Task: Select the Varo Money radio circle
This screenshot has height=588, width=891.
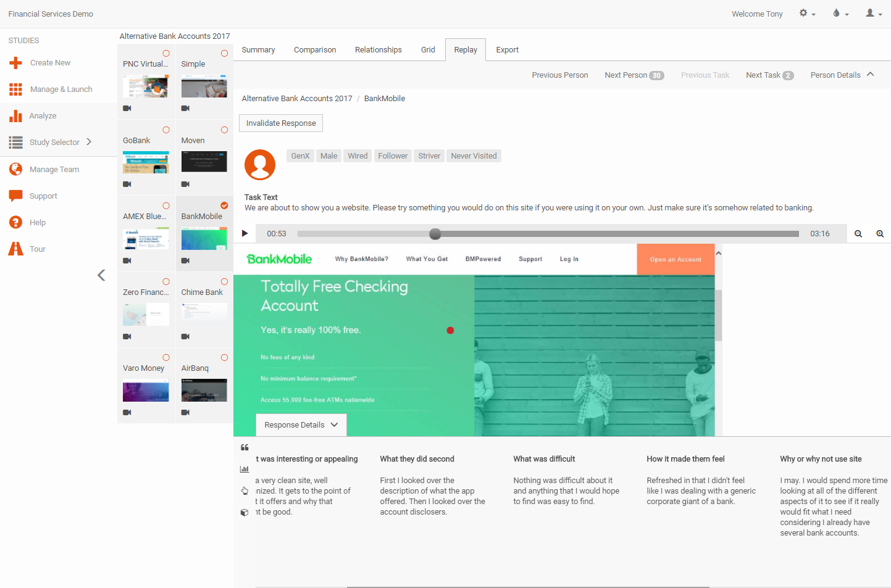Action: coord(166,358)
